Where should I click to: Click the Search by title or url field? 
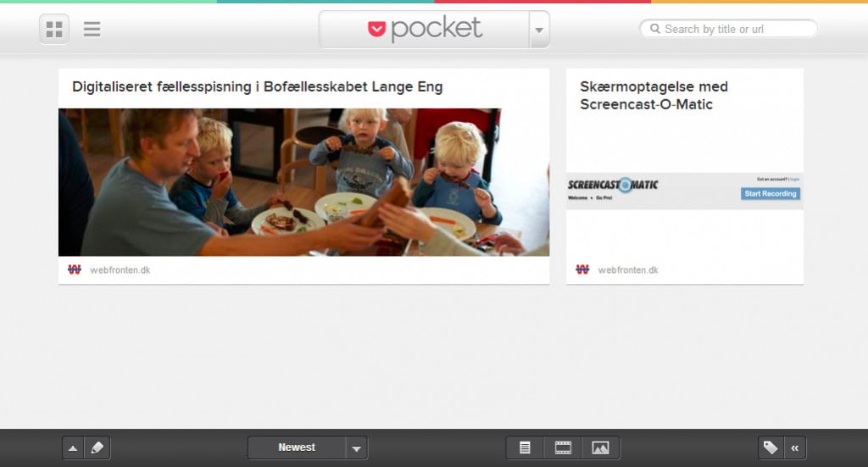728,29
